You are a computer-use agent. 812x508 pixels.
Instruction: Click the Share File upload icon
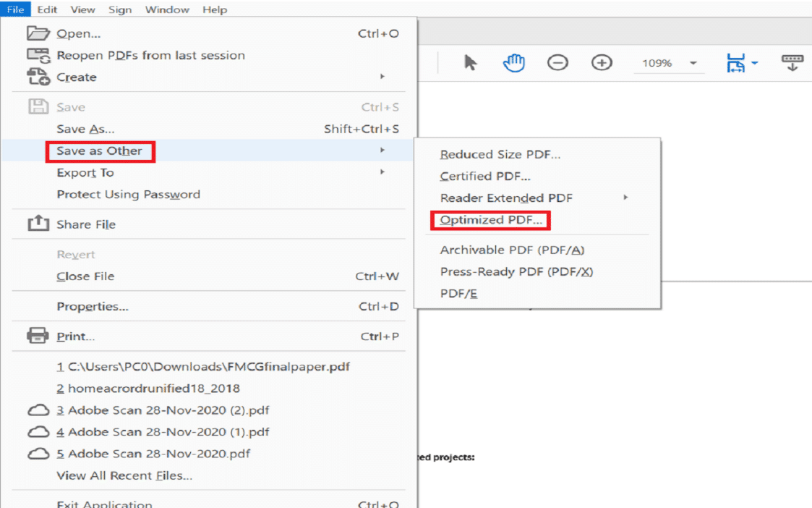(x=38, y=224)
